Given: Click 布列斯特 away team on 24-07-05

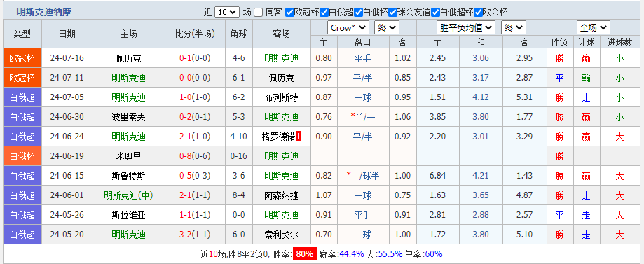Looking at the screenshot, I should pos(281,97).
